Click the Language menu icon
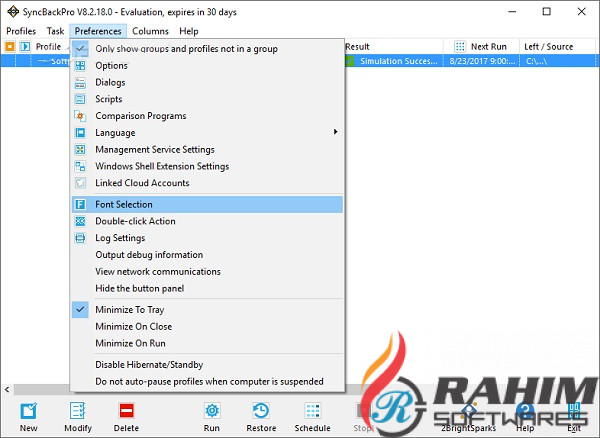The image size is (600, 438). pyautogui.click(x=80, y=133)
